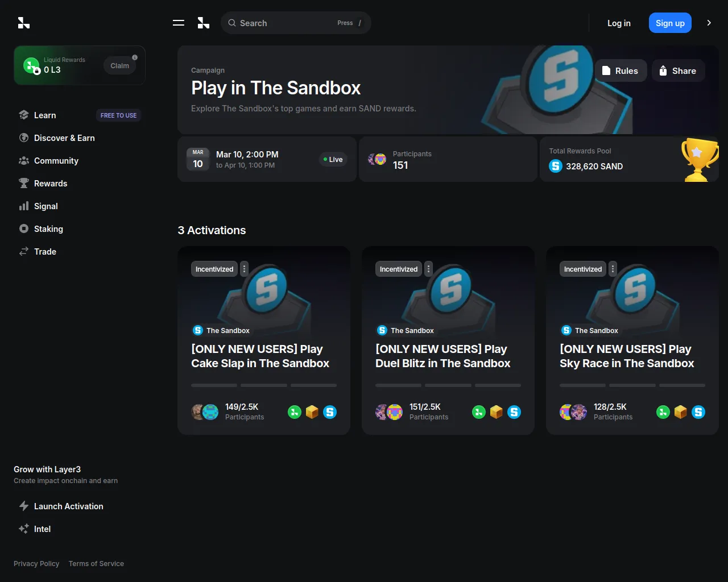Open the hamburger menu at top
The width and height of the screenshot is (728, 582).
[x=178, y=23]
